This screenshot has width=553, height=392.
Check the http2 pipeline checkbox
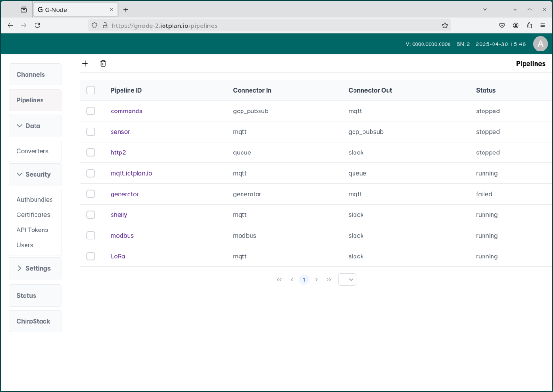[x=91, y=153]
